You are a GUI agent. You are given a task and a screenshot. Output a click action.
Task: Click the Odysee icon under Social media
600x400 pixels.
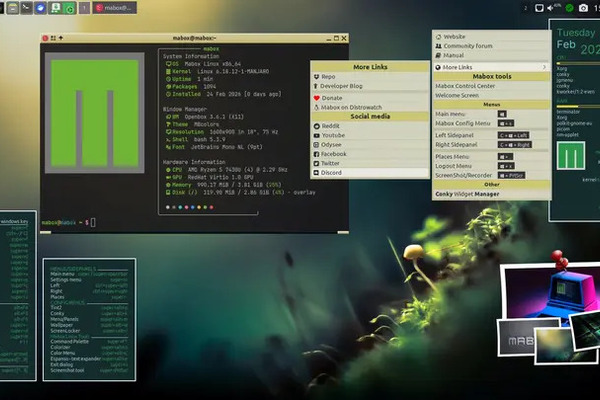[316, 145]
